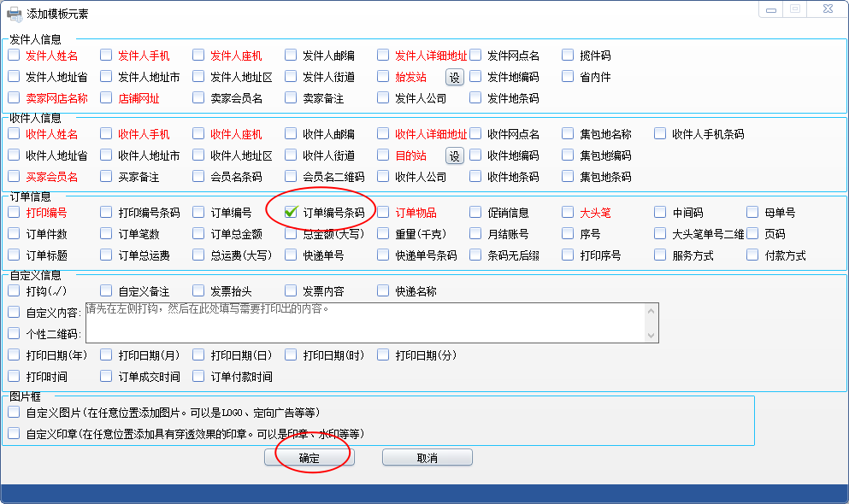Click the 设 button next to 目的站

click(x=454, y=156)
